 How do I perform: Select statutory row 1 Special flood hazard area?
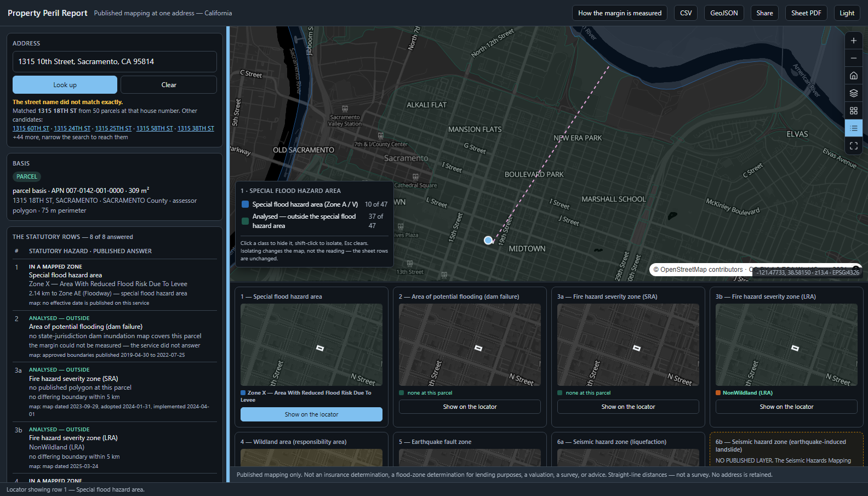click(115, 285)
